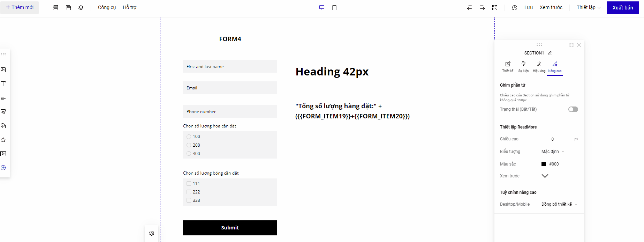
Task: Expand the Desktop/Mobile sync dropdown
Action: coord(559,204)
